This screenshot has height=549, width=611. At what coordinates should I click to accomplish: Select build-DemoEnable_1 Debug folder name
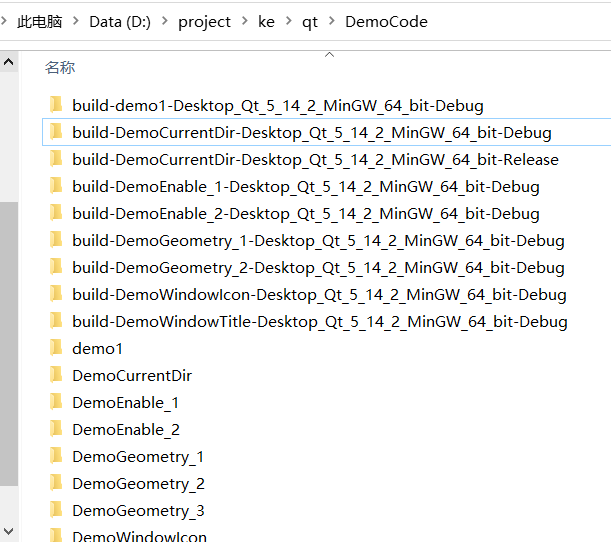coord(306,187)
